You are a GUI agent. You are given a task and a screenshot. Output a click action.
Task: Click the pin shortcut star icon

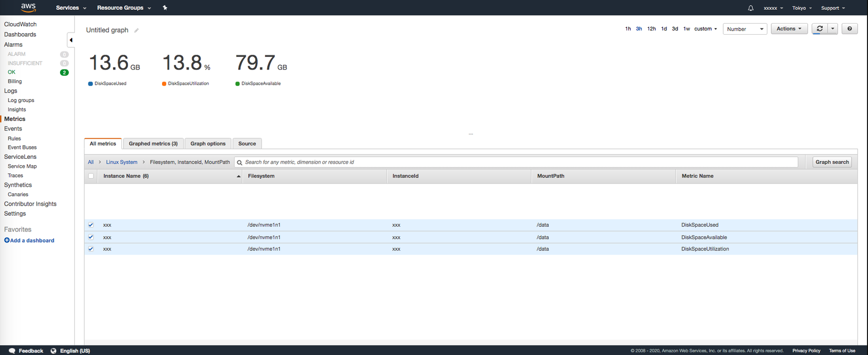pos(165,8)
